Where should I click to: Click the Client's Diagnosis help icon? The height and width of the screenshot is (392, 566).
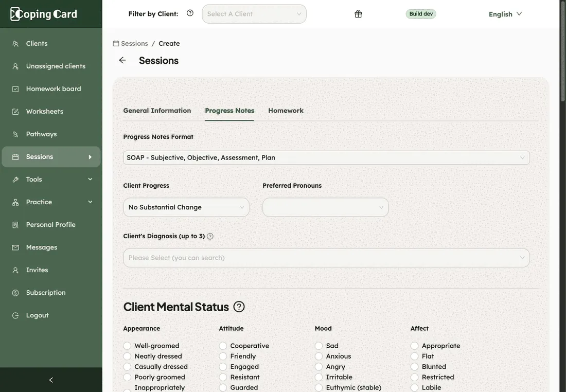[x=210, y=237]
